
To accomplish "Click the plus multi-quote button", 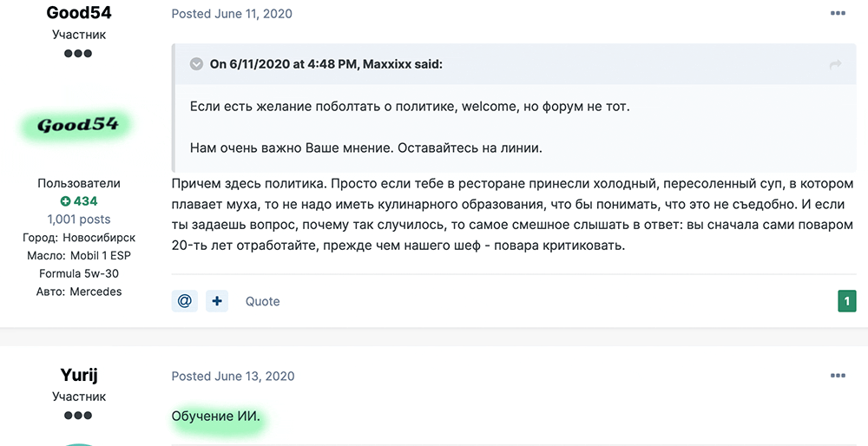I will click(x=217, y=301).
